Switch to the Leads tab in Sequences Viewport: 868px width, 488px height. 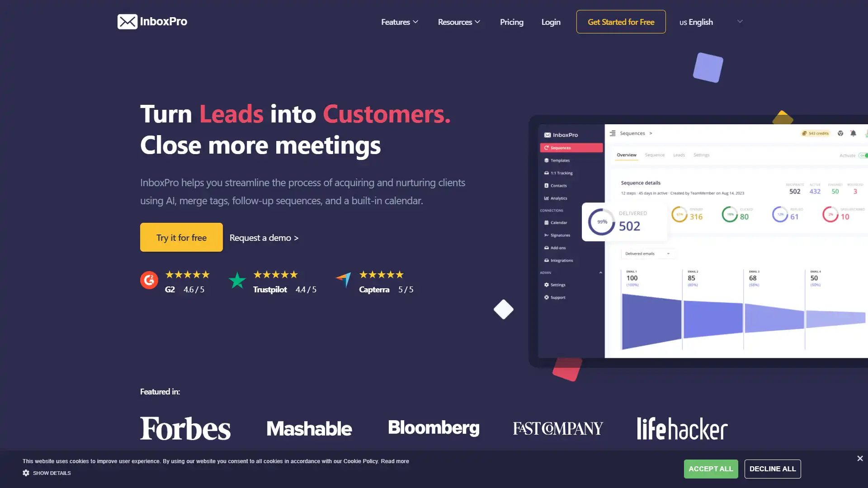pyautogui.click(x=679, y=155)
